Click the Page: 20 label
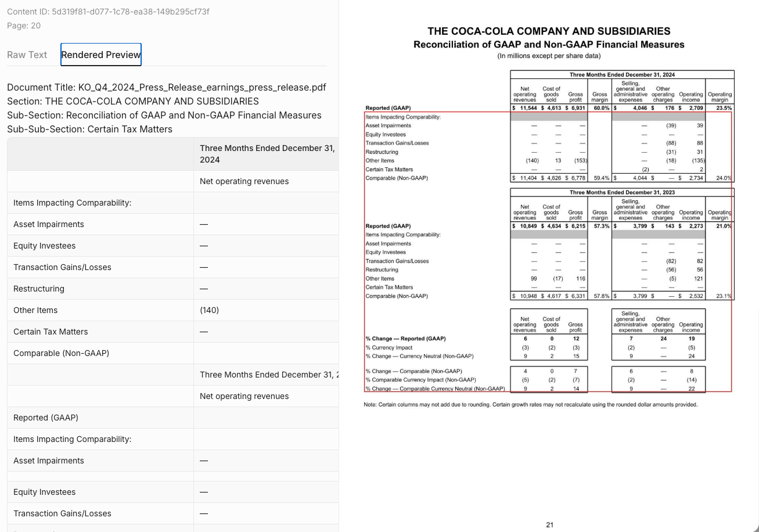The height and width of the screenshot is (532, 759). pos(24,26)
